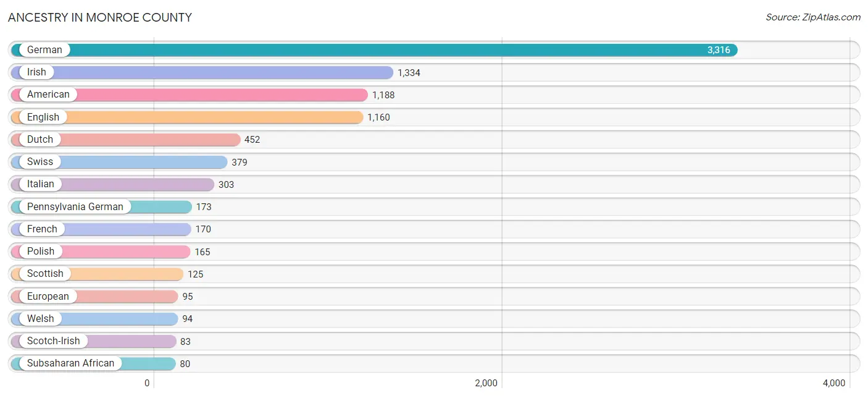
Task: Click the 303 value beside Italian
Action: pos(226,185)
